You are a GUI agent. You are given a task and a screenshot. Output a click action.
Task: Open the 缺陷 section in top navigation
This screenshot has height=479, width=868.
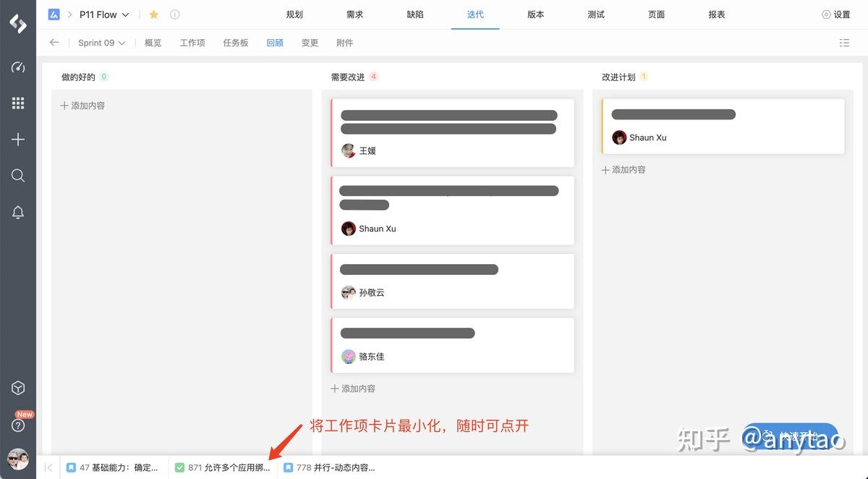(414, 14)
